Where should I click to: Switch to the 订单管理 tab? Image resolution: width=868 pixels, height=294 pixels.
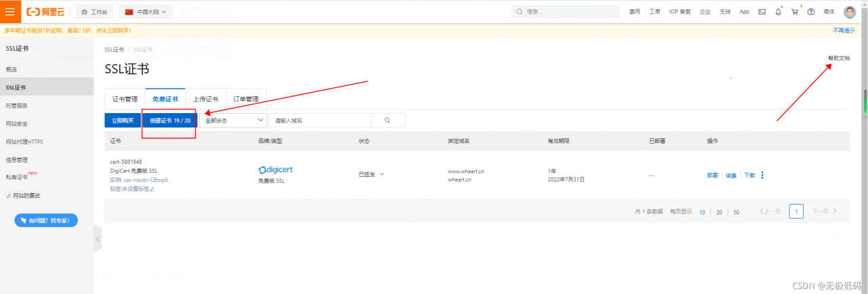(245, 99)
